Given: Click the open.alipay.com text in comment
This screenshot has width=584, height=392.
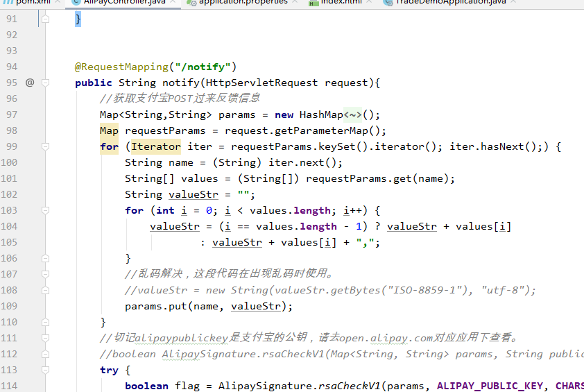Looking at the screenshot, I should click(x=386, y=338).
